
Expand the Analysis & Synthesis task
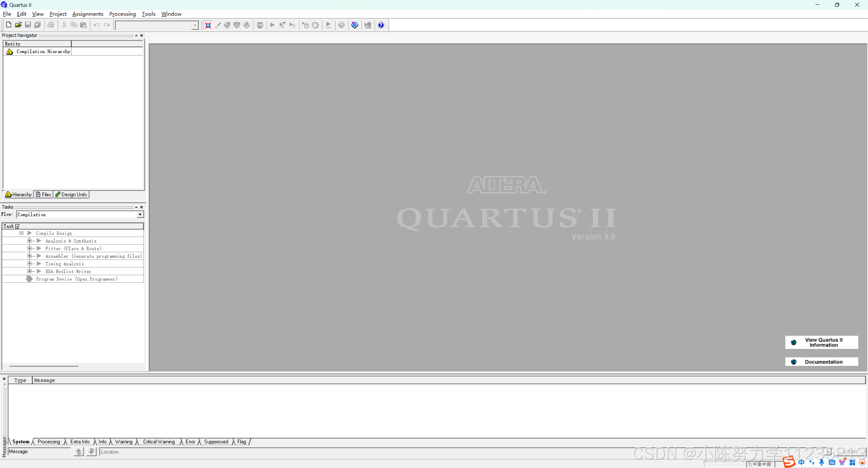(x=29, y=240)
